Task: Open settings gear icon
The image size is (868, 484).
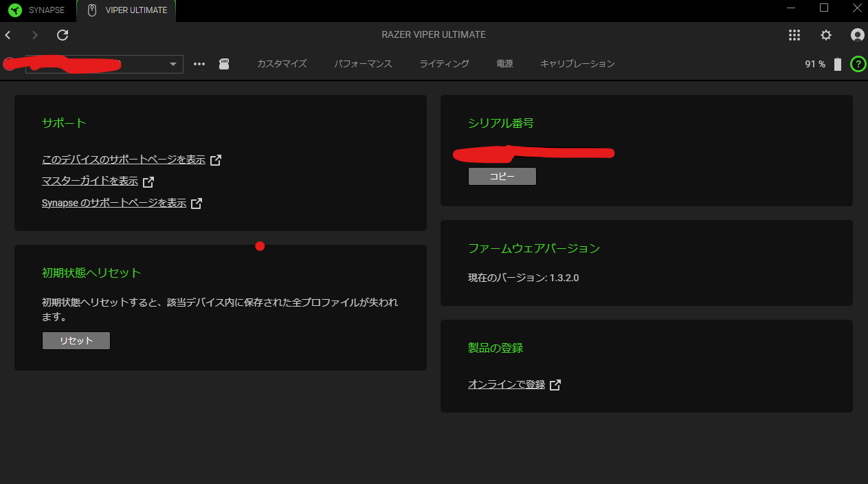Action: click(826, 35)
